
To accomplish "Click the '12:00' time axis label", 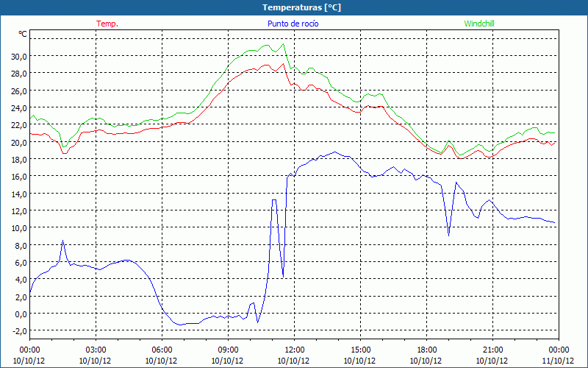I will 294,350.
